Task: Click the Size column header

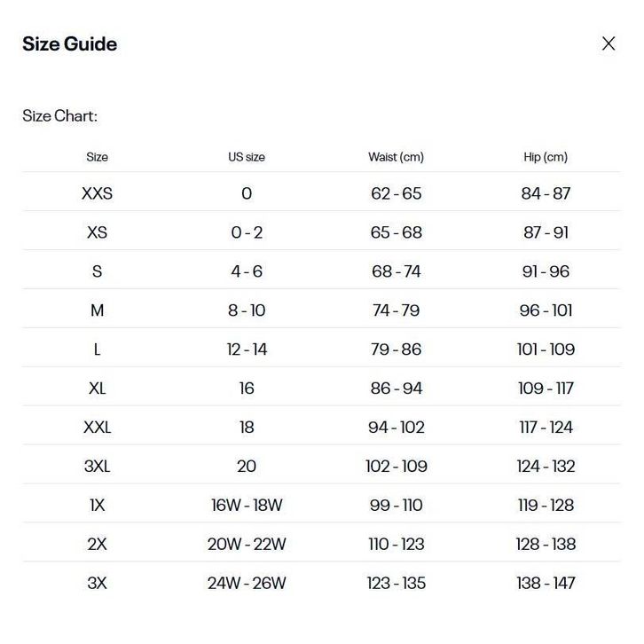Action: pyautogui.click(x=97, y=157)
